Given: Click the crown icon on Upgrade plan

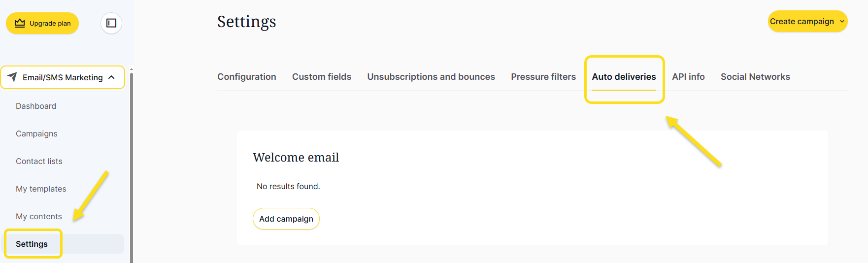Looking at the screenshot, I should pyautogui.click(x=20, y=23).
